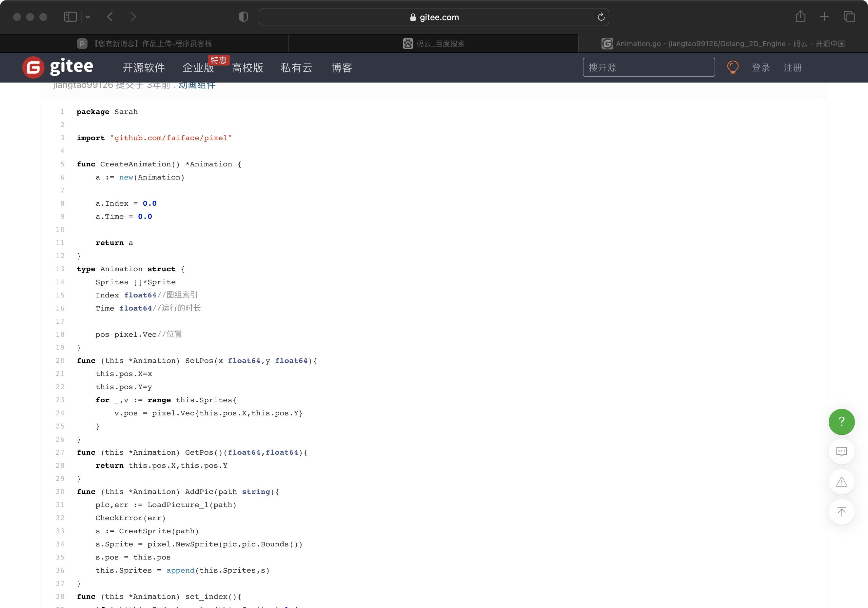This screenshot has height=608, width=868.
Task: Go forward with the Safari forward arrow
Action: (133, 17)
